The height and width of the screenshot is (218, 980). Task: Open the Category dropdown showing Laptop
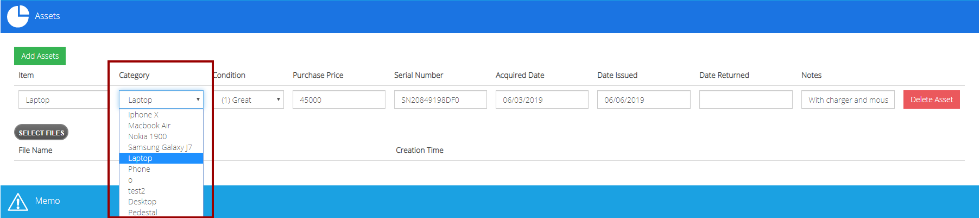point(161,99)
